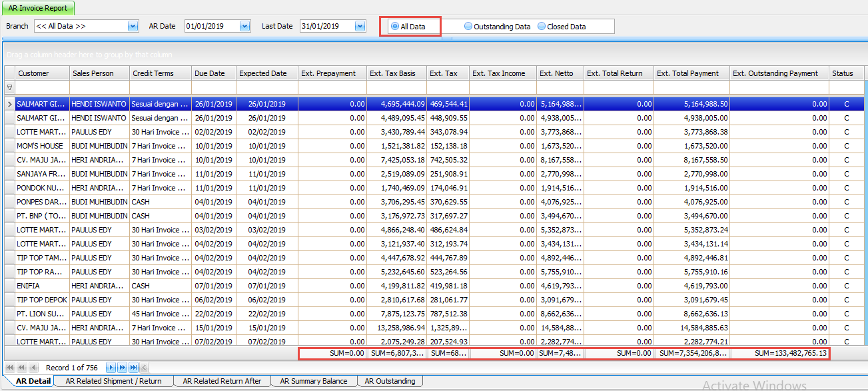Open the Last Date calendar dropdown

(360, 26)
